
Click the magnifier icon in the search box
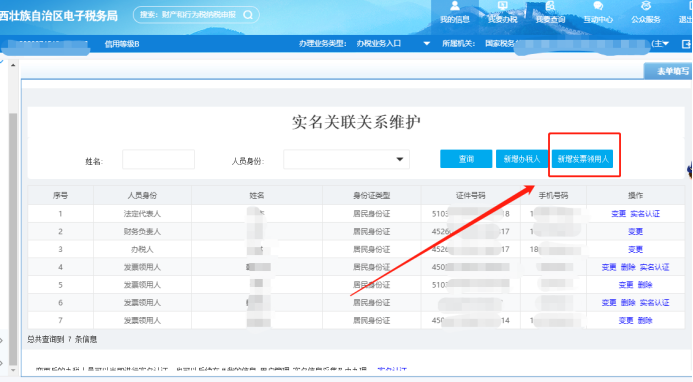click(x=248, y=15)
